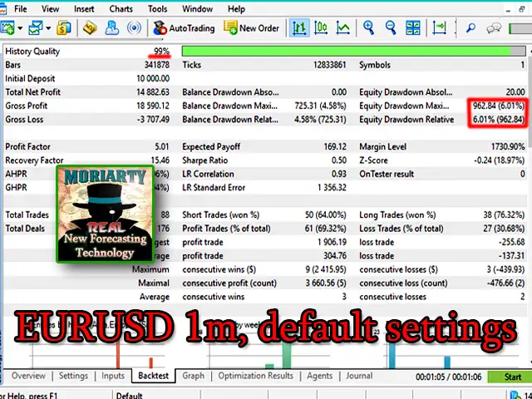Click the AutoTrading toolbar button

(184, 28)
